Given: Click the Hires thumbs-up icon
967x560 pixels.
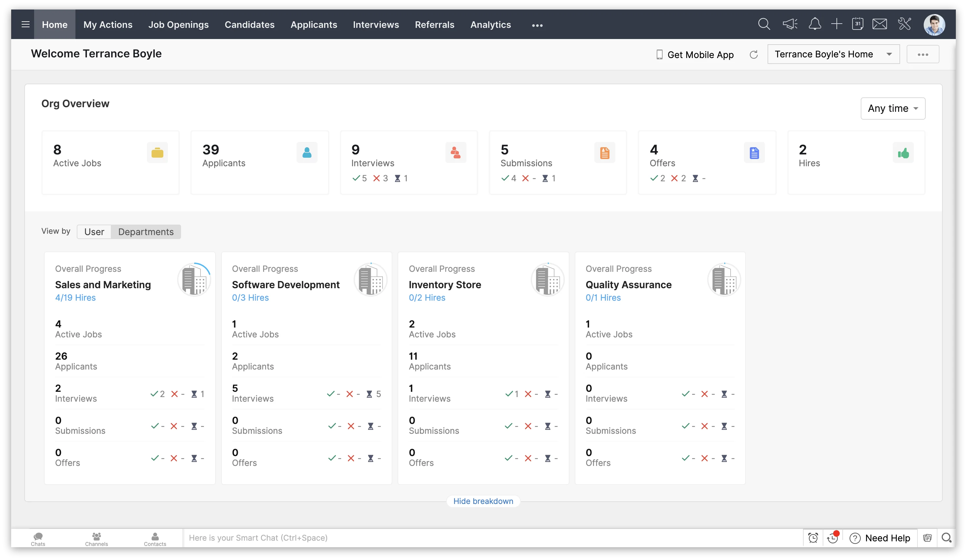Looking at the screenshot, I should pos(903,153).
